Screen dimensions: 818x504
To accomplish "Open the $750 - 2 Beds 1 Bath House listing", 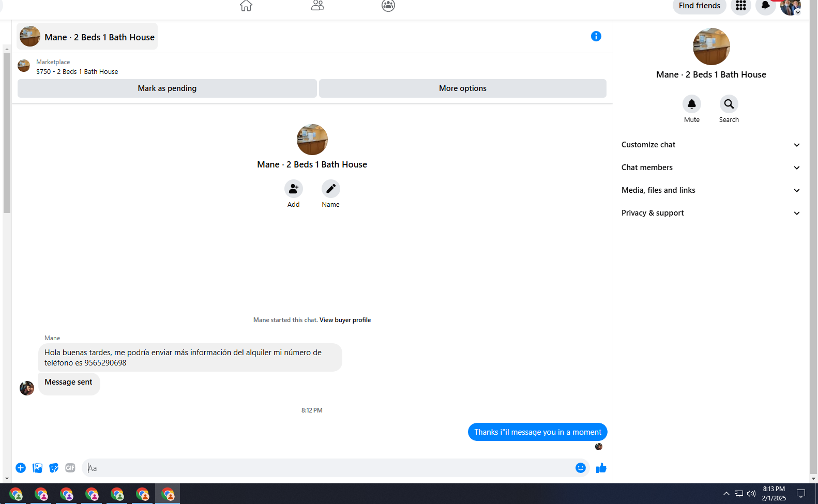I will tap(77, 72).
